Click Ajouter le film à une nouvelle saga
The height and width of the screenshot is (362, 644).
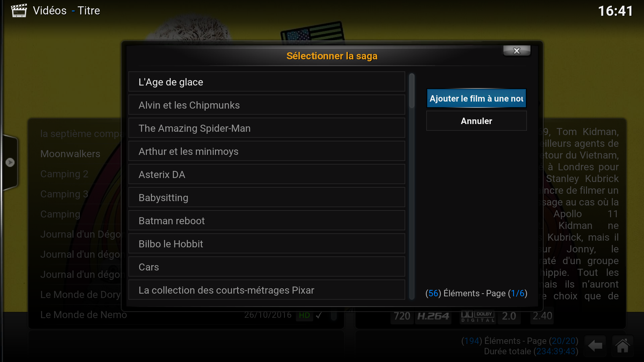476,98
